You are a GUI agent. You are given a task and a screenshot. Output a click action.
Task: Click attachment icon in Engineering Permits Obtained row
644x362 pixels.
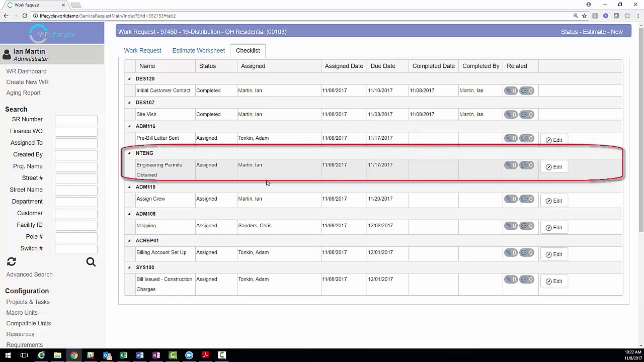tap(511, 165)
